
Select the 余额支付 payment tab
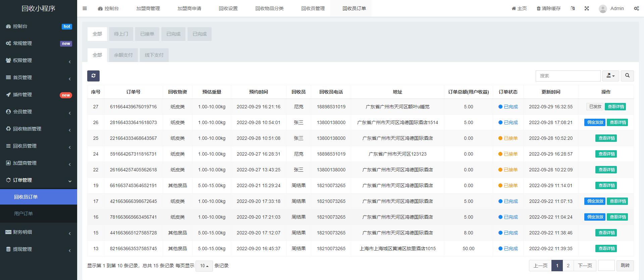[x=123, y=55]
